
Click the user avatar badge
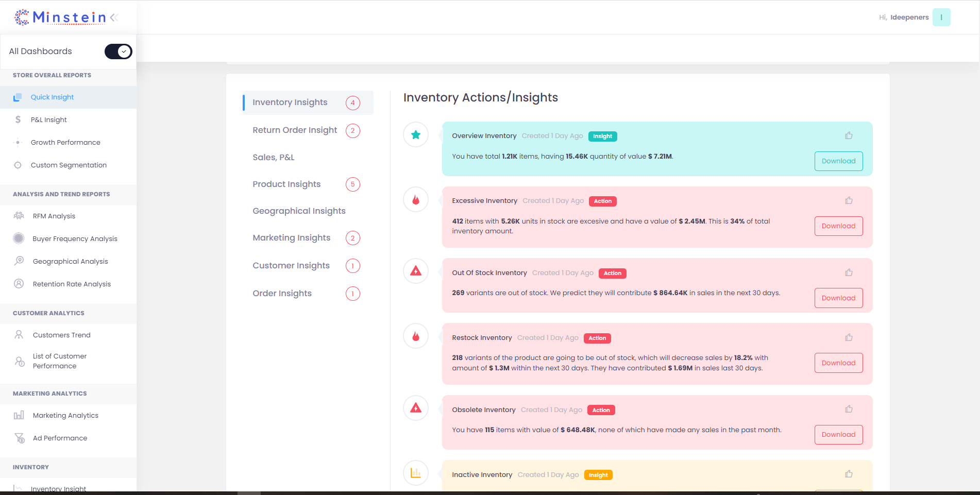coord(941,18)
